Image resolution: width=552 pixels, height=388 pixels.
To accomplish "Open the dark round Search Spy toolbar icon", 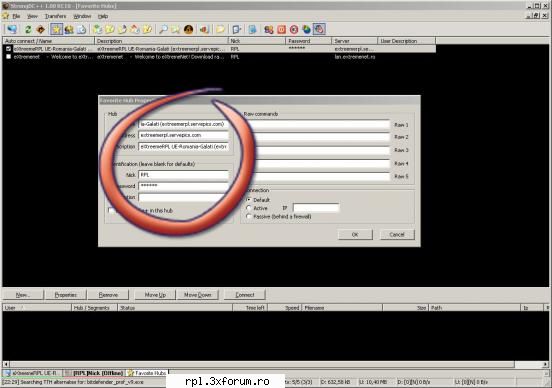I will 188,29.
